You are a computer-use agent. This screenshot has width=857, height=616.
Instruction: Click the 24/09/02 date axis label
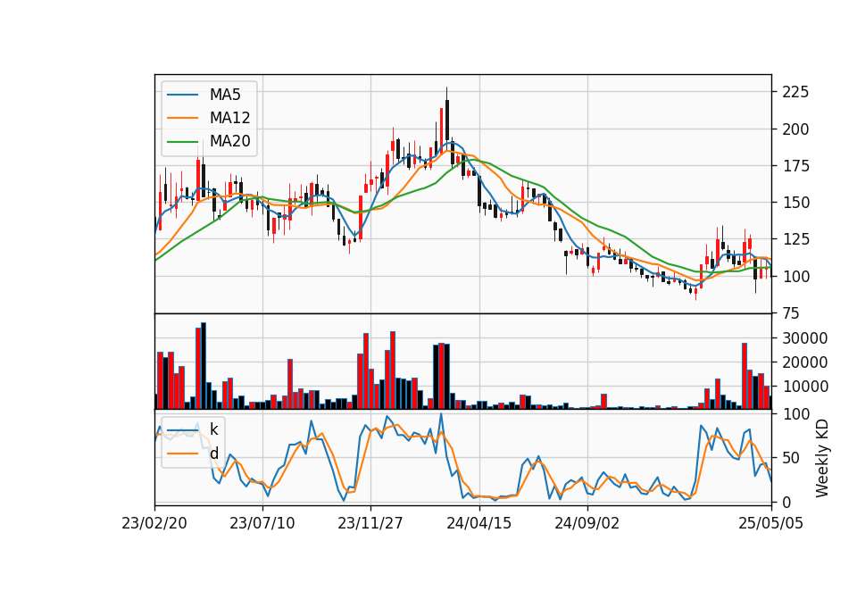pos(587,523)
